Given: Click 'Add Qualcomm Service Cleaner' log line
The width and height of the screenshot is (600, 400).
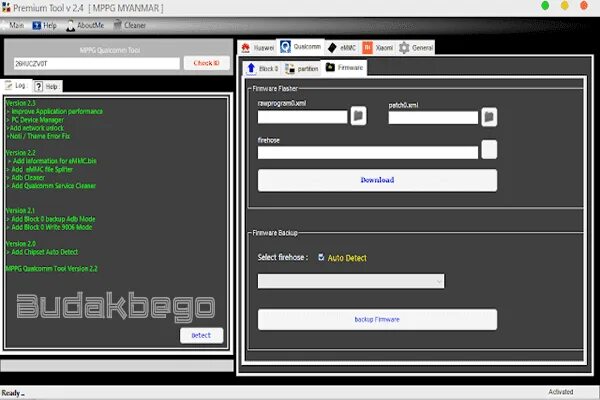Looking at the screenshot, I should tap(53, 186).
